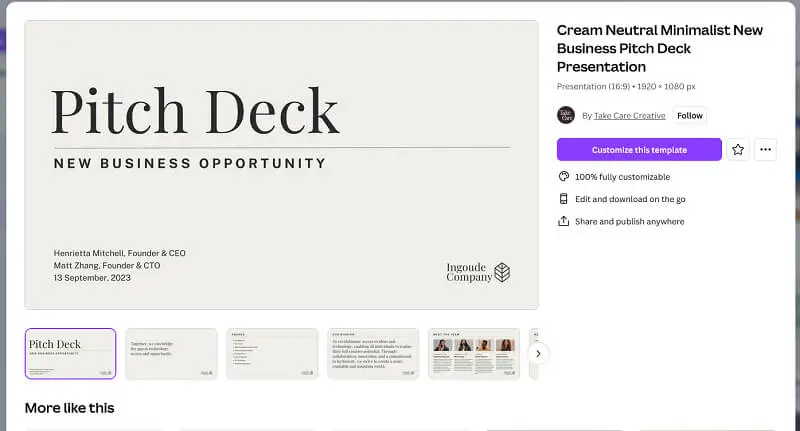Customize this template
800x431 pixels.
click(639, 149)
